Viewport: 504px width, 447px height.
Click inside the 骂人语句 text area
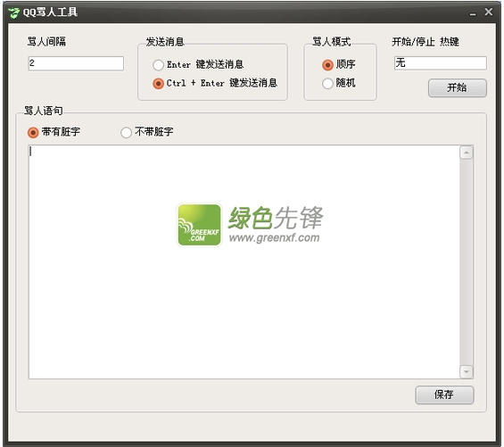(x=244, y=261)
